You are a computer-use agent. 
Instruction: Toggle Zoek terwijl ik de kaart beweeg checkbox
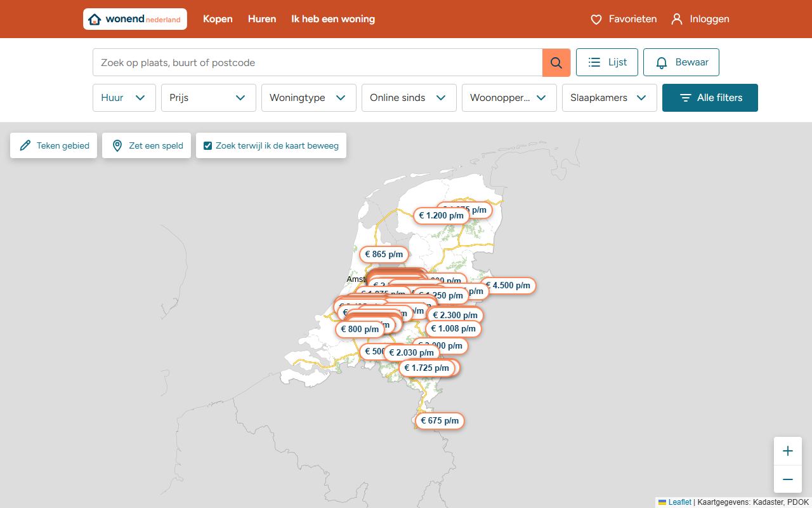click(x=207, y=145)
